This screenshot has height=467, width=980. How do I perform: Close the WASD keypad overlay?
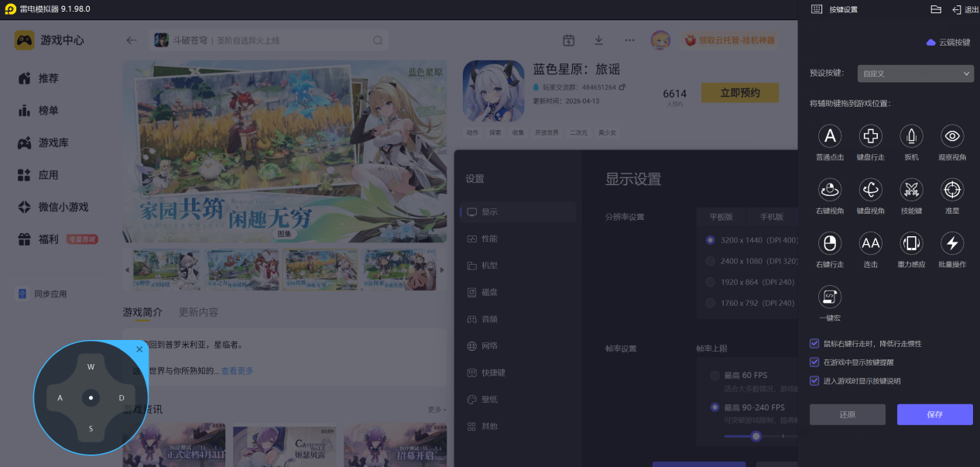(139, 349)
